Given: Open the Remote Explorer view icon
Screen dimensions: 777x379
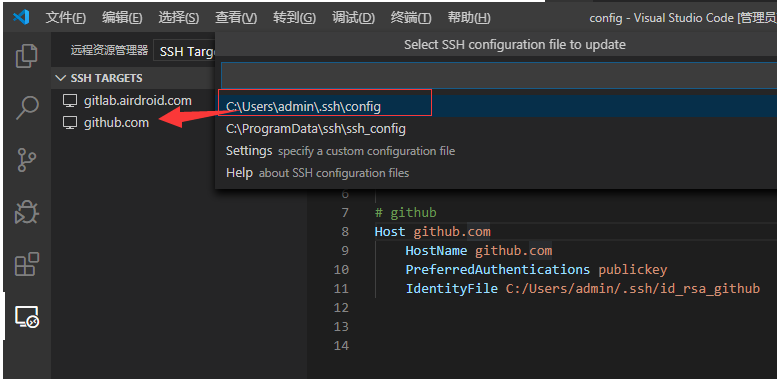Looking at the screenshot, I should 27,317.
